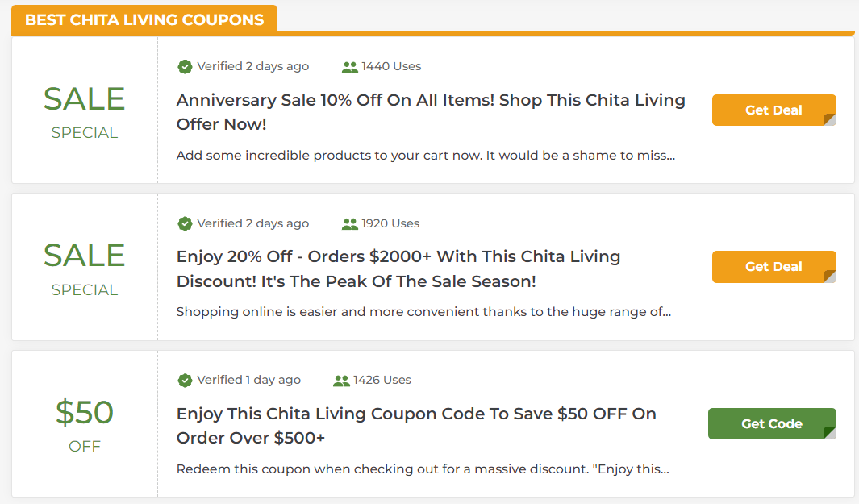The width and height of the screenshot is (859, 504).
Task: Click the green verified icon on the $50 coupon
Action: [x=186, y=380]
